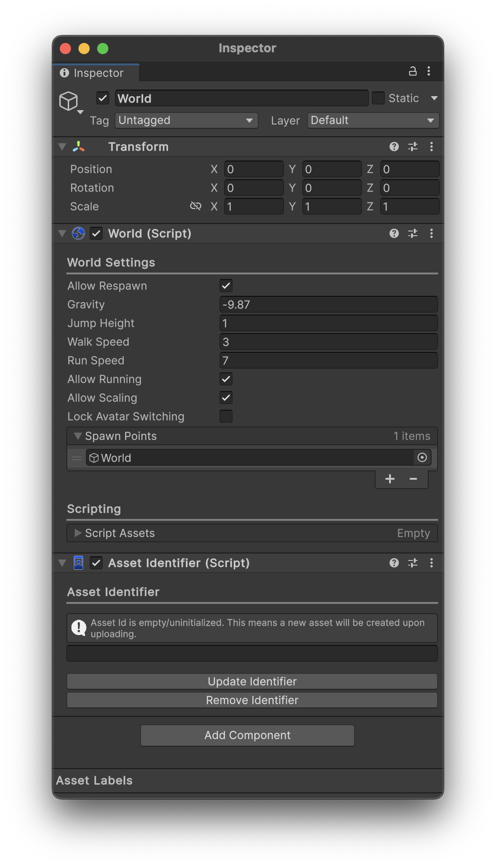
Task: Enable Lock Avatar Switching
Action: (x=226, y=416)
